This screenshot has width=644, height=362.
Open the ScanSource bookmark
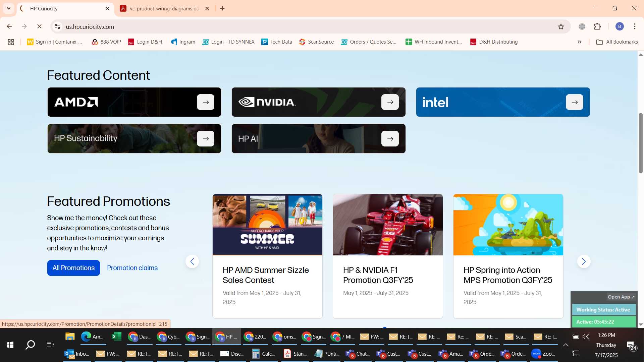[x=317, y=42]
